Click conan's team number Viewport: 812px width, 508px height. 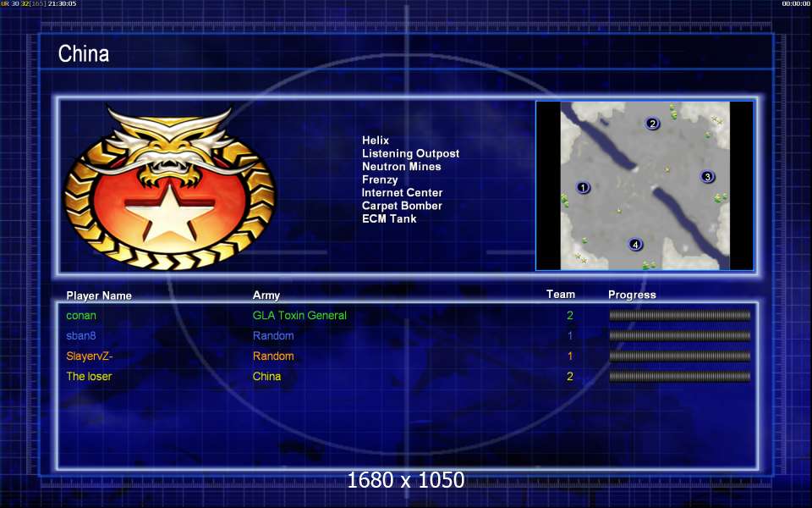(x=569, y=315)
